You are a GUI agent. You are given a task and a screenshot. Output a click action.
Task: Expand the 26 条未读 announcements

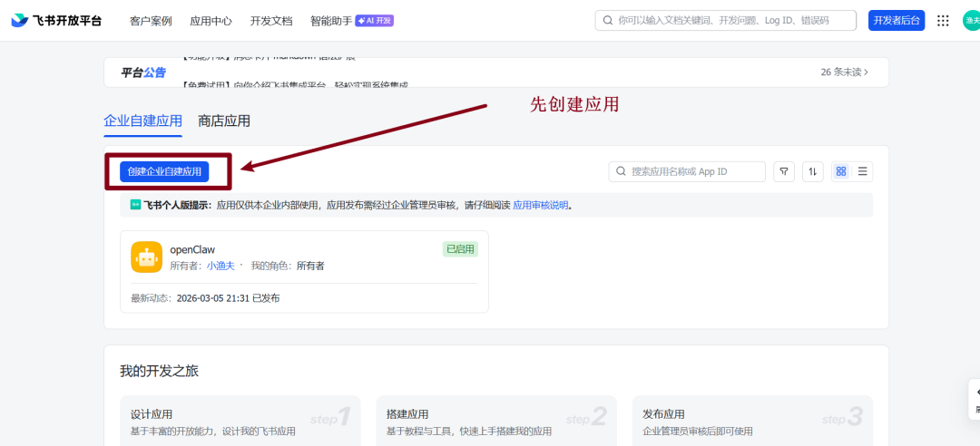point(844,73)
